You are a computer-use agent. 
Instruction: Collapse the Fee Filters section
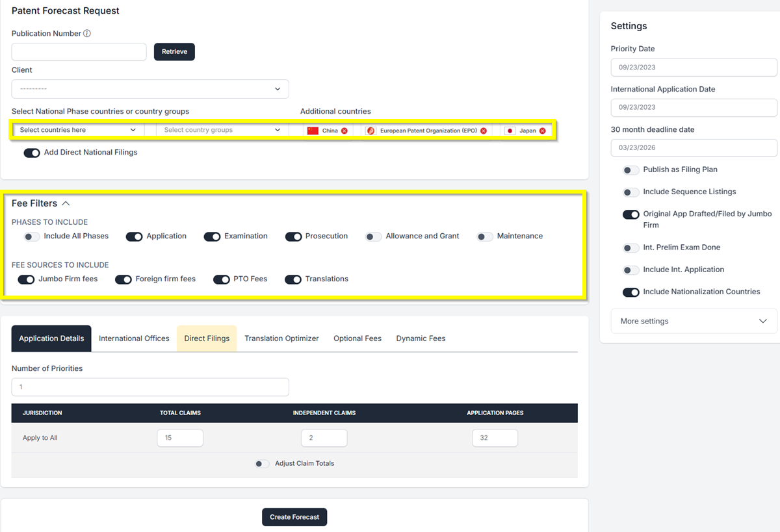[x=66, y=204]
